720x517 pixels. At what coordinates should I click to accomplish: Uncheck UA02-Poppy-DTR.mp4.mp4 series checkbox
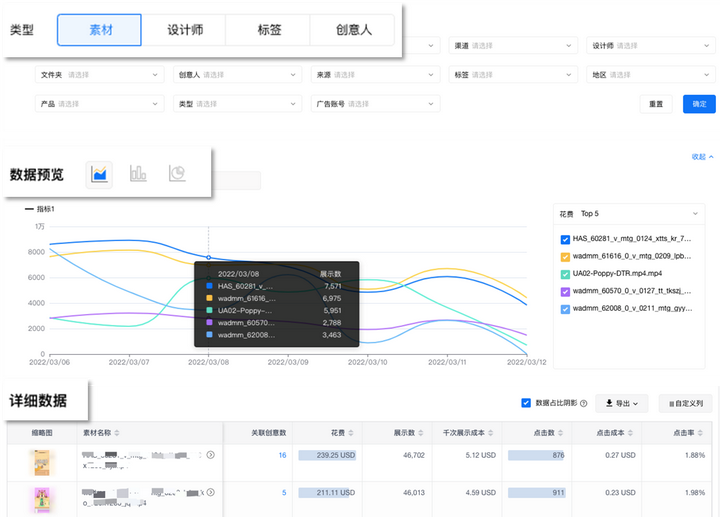tap(565, 274)
